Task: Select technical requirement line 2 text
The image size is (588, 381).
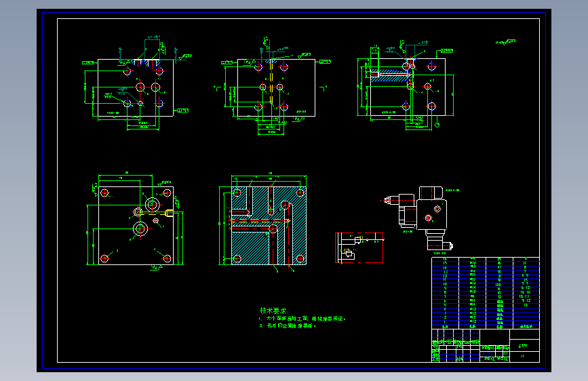Action: [288, 325]
